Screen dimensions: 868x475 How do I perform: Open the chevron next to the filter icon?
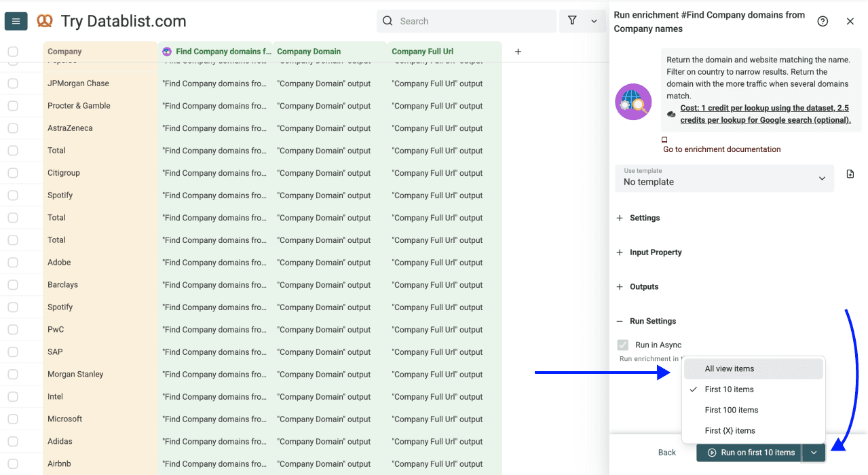pos(595,21)
